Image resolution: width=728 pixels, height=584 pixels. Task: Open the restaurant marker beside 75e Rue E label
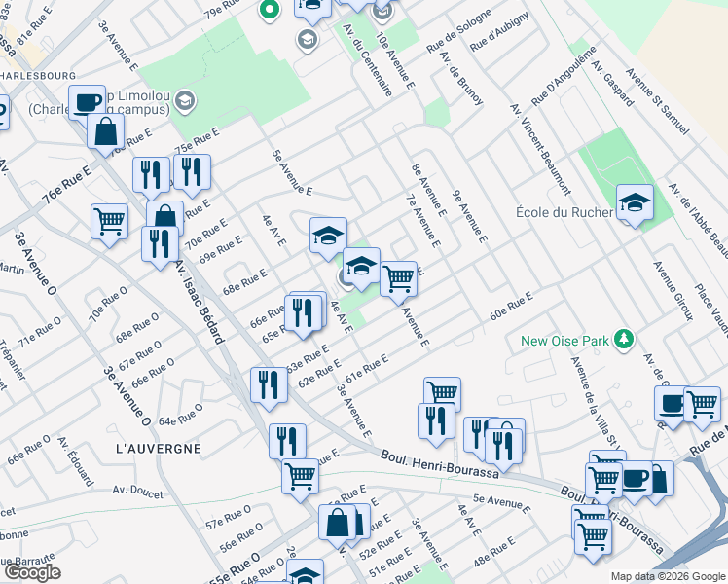pos(192,172)
